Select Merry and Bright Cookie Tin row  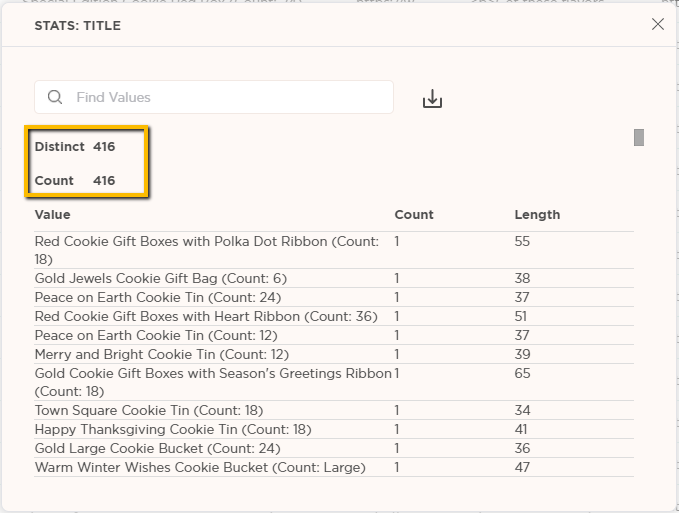[x=334, y=355]
